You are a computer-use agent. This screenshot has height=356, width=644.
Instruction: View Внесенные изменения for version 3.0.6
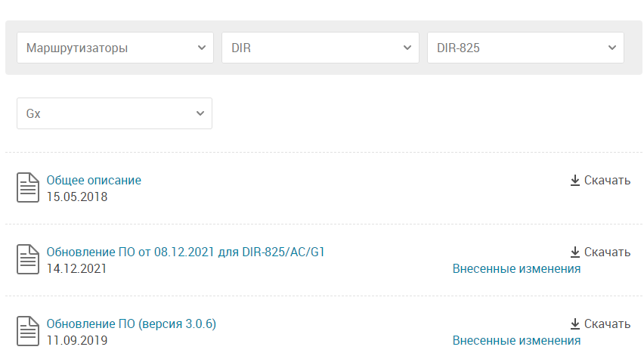516,340
